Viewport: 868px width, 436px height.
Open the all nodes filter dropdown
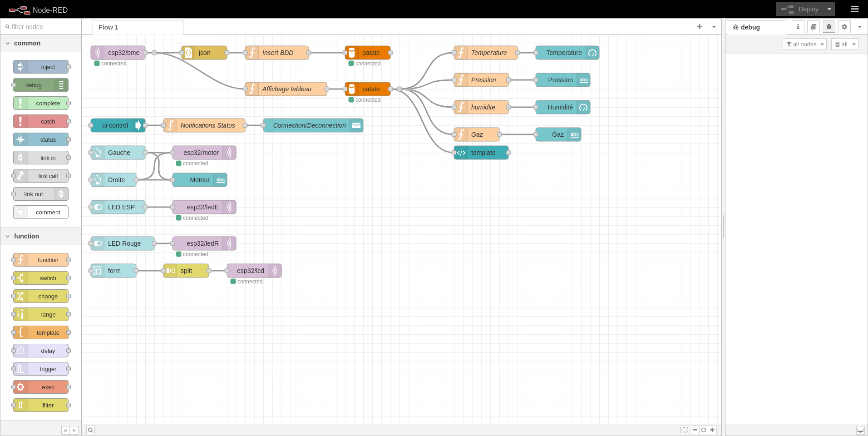pyautogui.click(x=804, y=44)
